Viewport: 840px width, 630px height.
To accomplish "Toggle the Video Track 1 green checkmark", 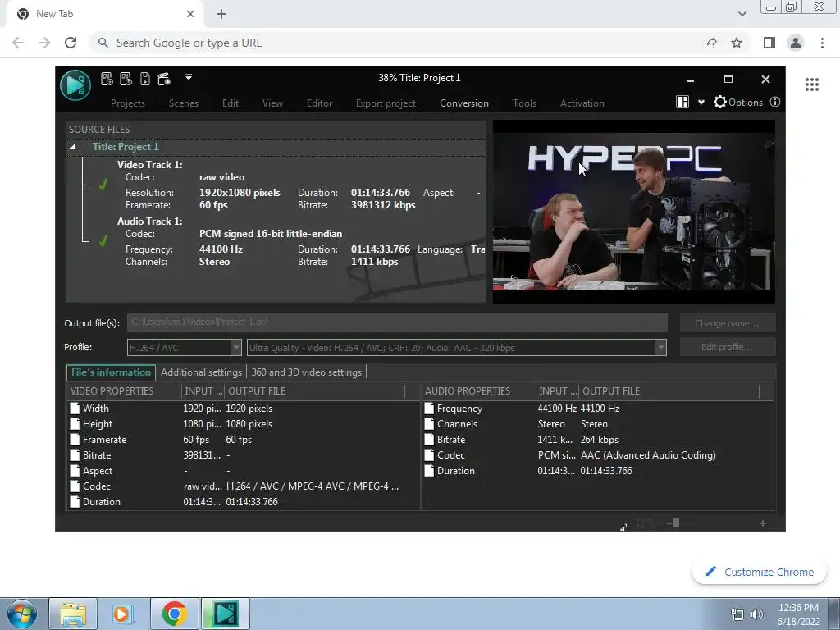I will [103, 185].
